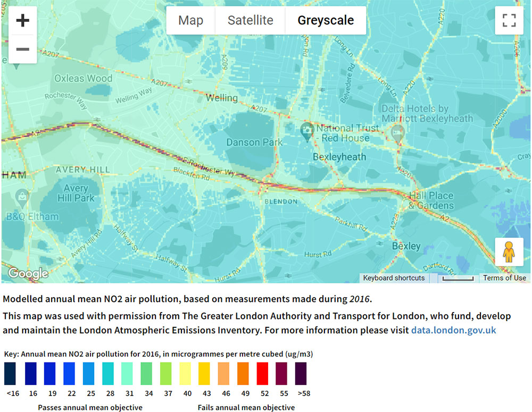Click the Google logo on the map
This screenshot has width=532, height=412.
pos(28,274)
